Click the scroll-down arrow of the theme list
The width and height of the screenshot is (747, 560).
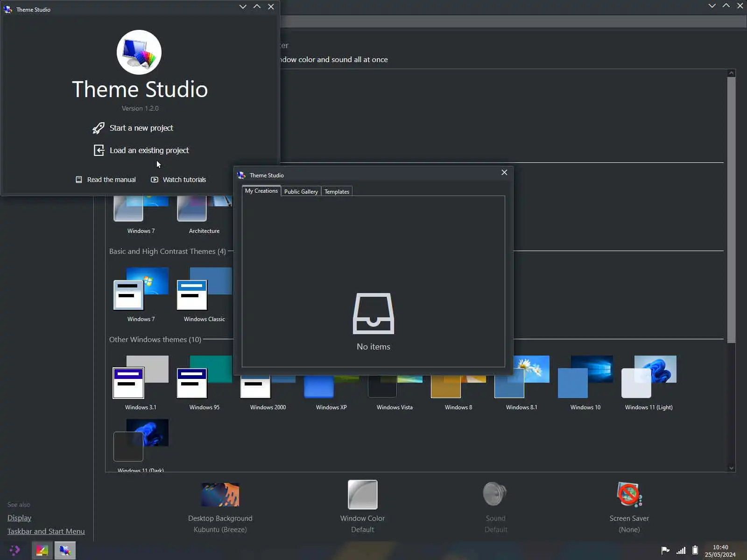(x=732, y=468)
